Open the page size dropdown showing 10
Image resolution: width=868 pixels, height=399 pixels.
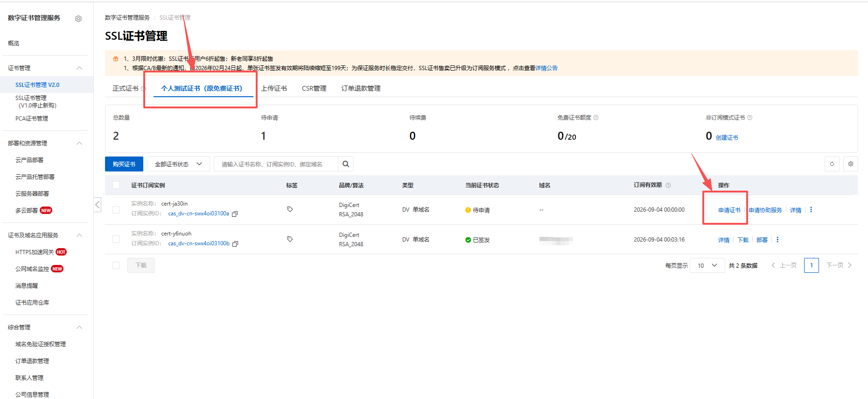[x=707, y=265]
